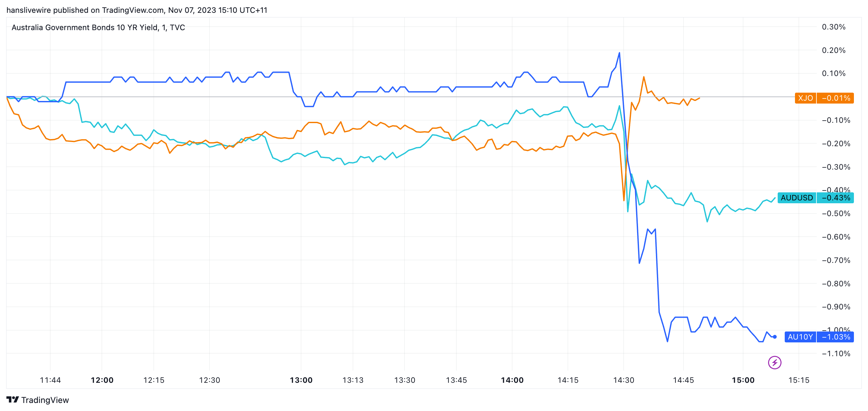The height and width of the screenshot is (411, 868).
Task: Click the 12:00 time axis label
Action: pyautogui.click(x=102, y=380)
